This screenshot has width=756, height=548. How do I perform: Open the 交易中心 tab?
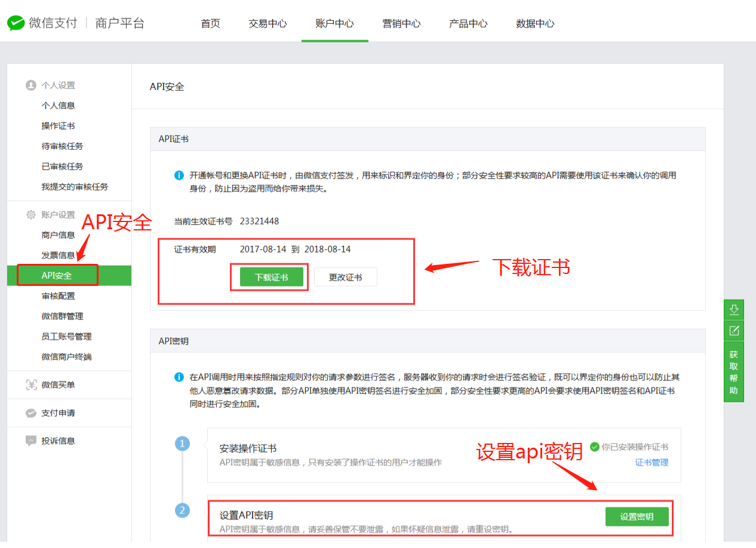tap(268, 24)
